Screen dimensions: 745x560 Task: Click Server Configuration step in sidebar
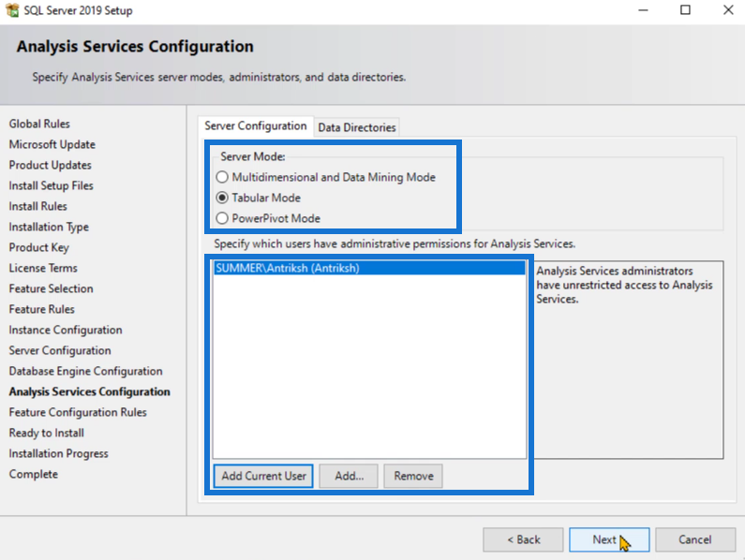(x=60, y=350)
